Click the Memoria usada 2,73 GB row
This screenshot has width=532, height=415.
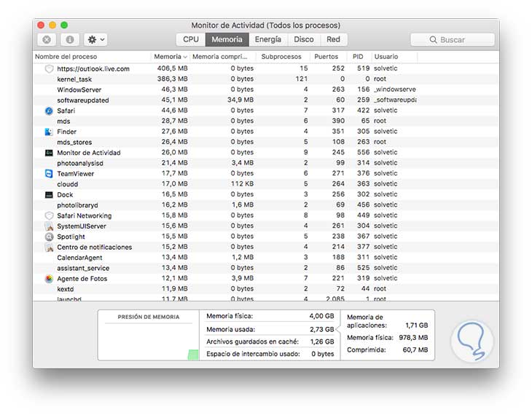tap(270, 329)
